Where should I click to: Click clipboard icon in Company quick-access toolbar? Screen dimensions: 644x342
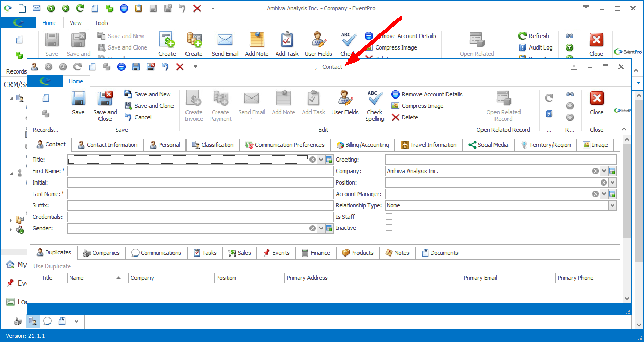[x=139, y=8]
